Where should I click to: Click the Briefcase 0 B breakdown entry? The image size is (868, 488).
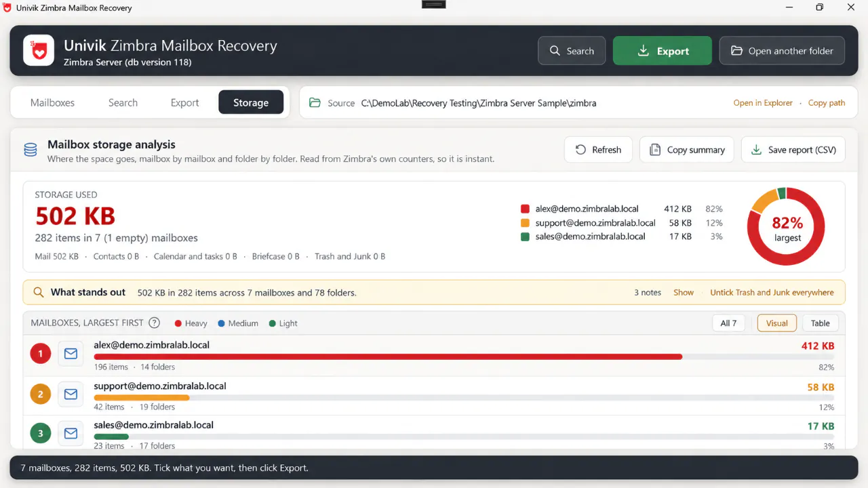(x=276, y=257)
